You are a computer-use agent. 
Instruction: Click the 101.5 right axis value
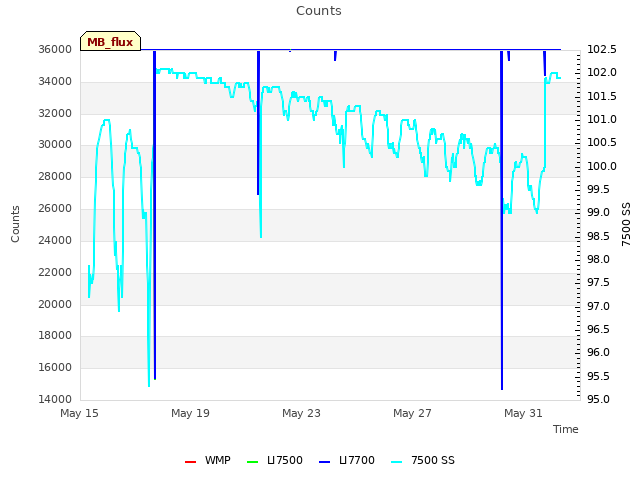pos(602,96)
